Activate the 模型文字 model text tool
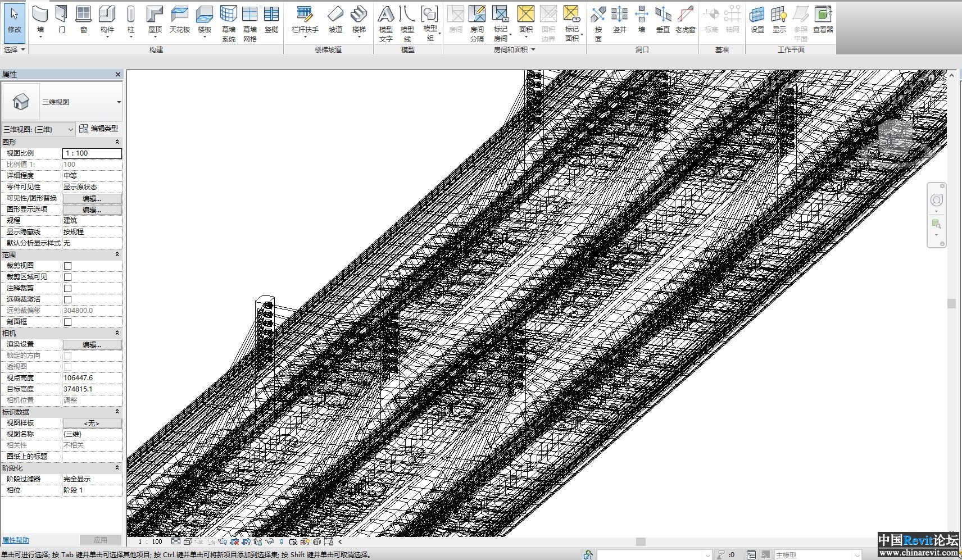 pos(386,24)
